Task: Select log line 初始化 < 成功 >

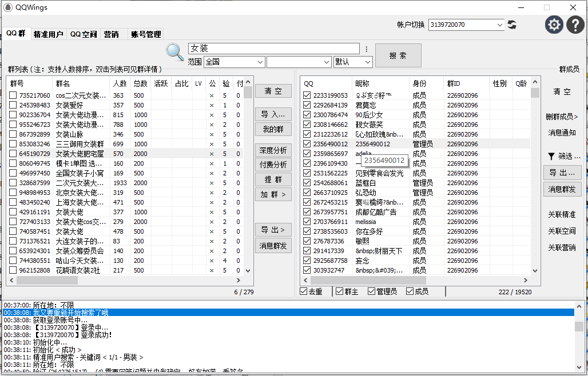Action: tap(288, 350)
